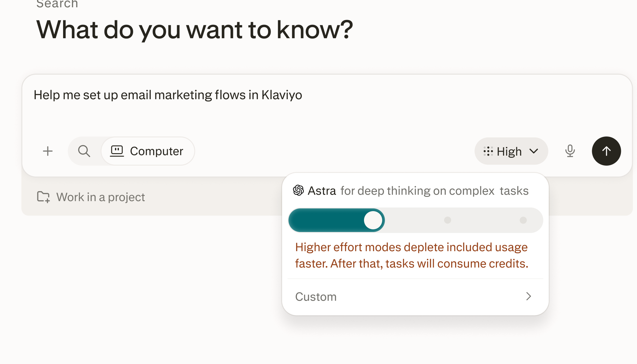Open the High effort dropdown
Screen dimensions: 637x364
click(511, 151)
